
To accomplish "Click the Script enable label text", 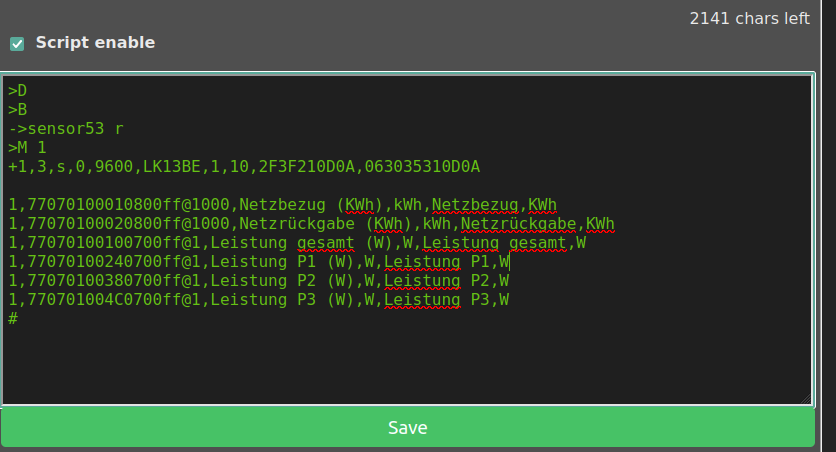I will (95, 43).
